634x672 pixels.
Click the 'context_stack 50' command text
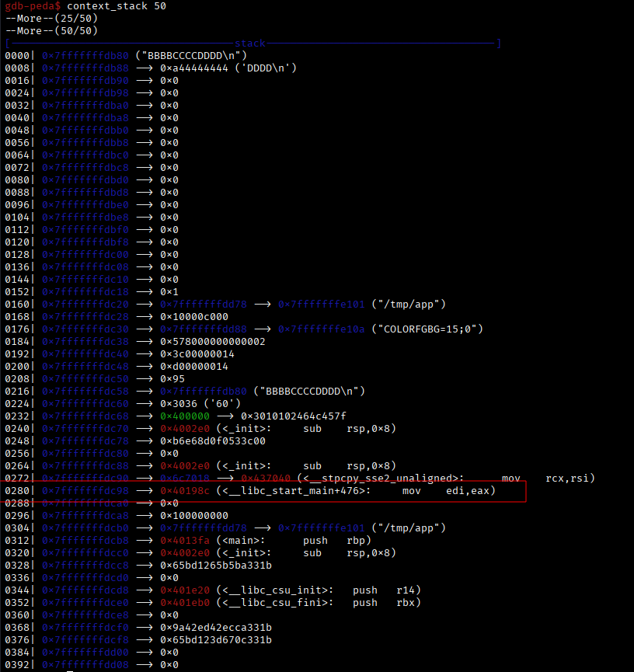[x=117, y=6]
